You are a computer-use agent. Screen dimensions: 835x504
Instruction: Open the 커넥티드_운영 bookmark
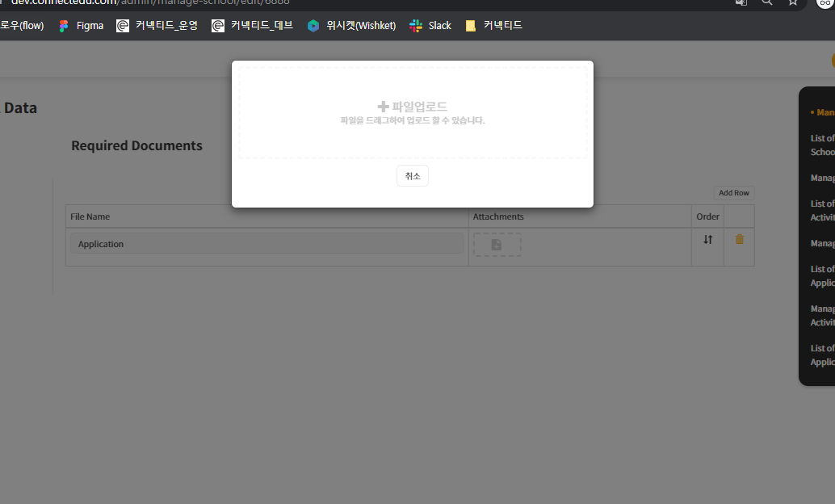tap(157, 26)
